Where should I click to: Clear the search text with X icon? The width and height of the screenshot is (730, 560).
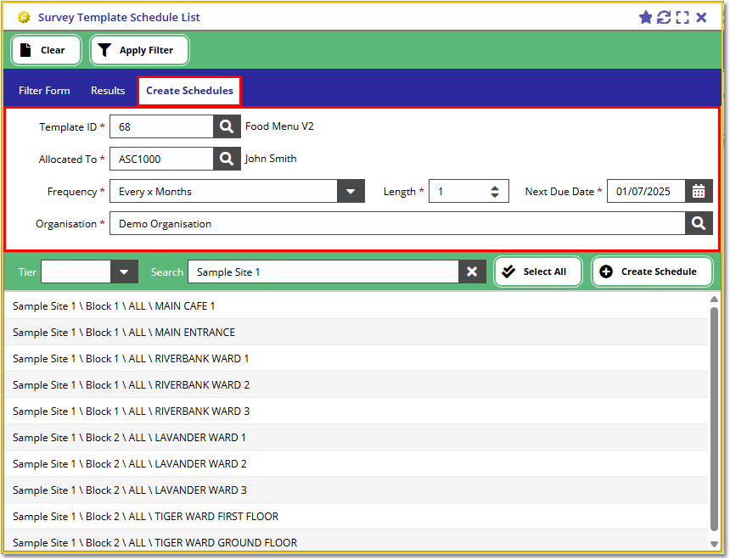(x=472, y=272)
